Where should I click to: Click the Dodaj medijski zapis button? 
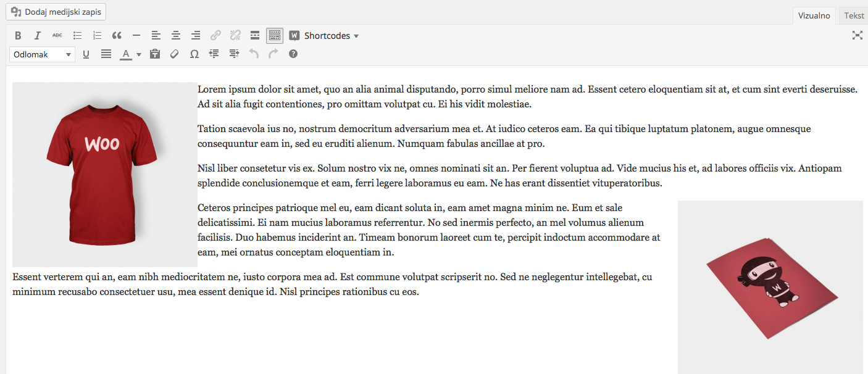[x=56, y=12]
